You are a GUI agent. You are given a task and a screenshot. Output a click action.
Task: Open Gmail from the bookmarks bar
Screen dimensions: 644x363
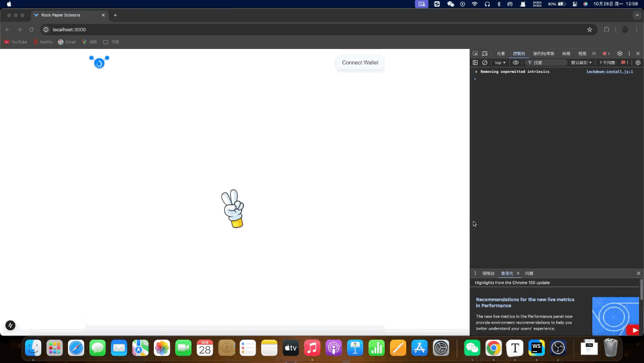66,42
